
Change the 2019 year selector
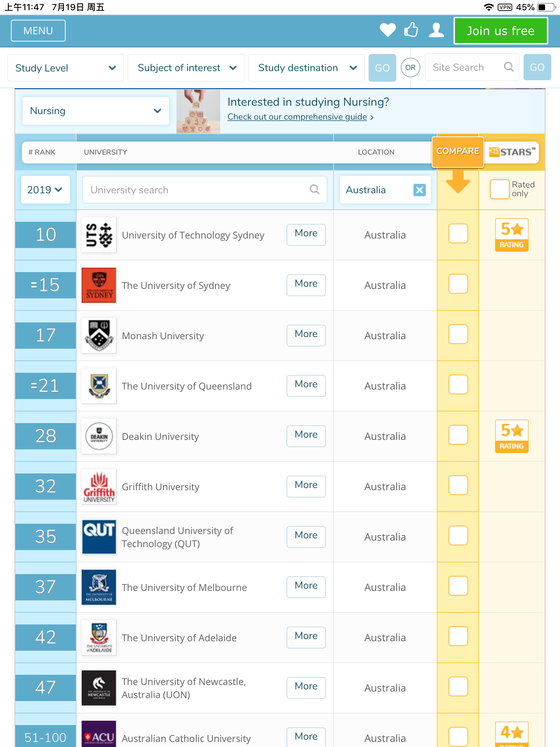pyautogui.click(x=45, y=190)
